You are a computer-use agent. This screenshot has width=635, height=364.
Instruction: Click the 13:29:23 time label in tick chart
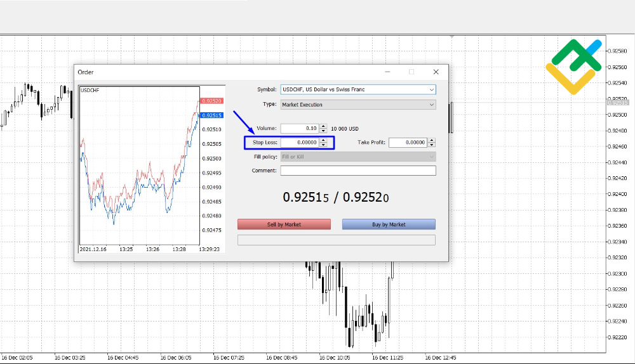pos(210,249)
